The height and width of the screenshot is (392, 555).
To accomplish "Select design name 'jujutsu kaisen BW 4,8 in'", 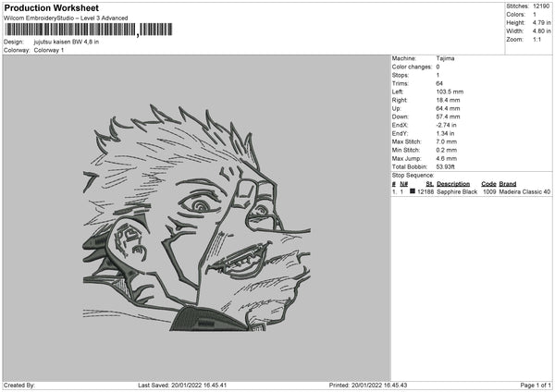I will [67, 42].
